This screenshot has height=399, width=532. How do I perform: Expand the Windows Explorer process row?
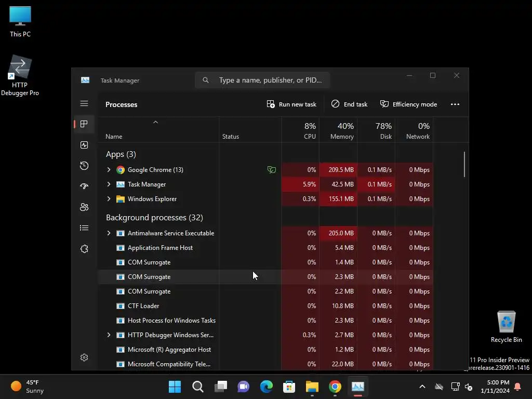[x=109, y=199]
